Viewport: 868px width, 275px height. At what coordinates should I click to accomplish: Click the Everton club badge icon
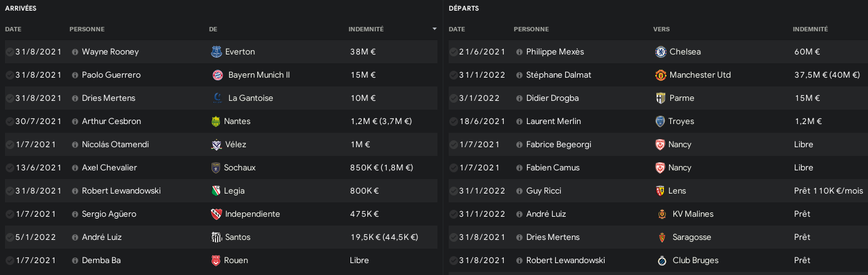click(217, 51)
